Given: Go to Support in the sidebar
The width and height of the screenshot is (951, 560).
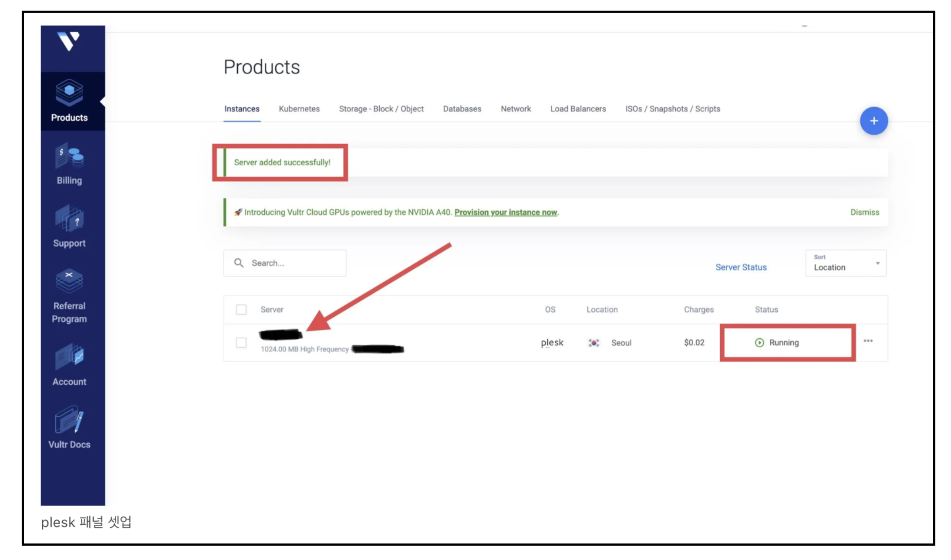Looking at the screenshot, I should point(69,227).
